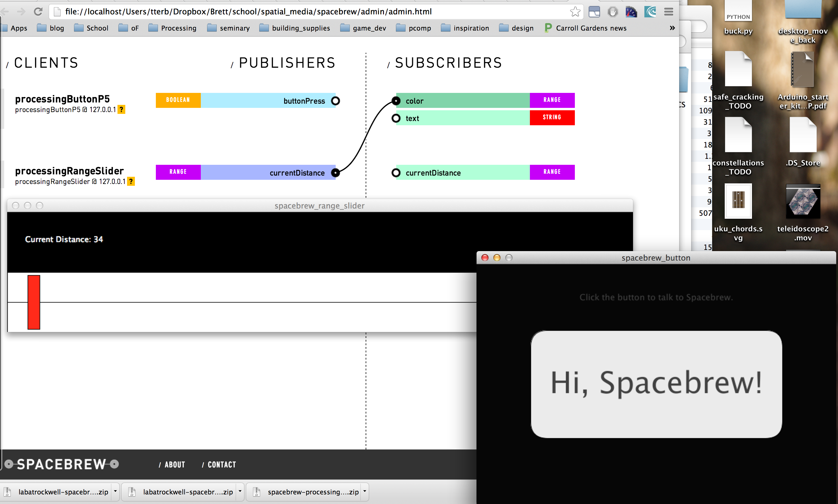Select buck.py file on desktop
838x504 pixels.
pos(738,18)
